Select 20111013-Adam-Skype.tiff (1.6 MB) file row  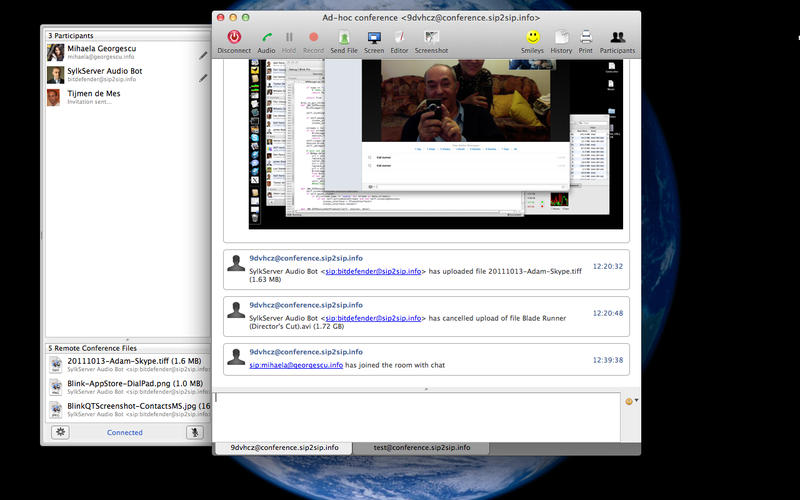[128, 364]
